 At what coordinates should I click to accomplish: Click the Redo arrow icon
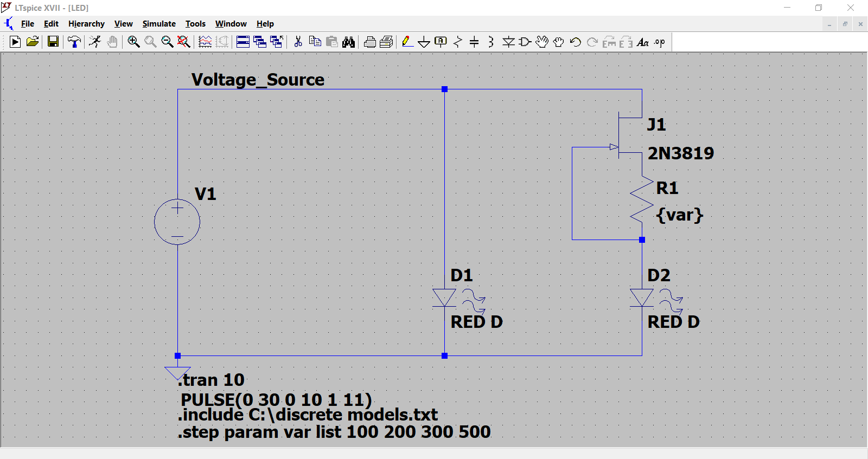[592, 42]
